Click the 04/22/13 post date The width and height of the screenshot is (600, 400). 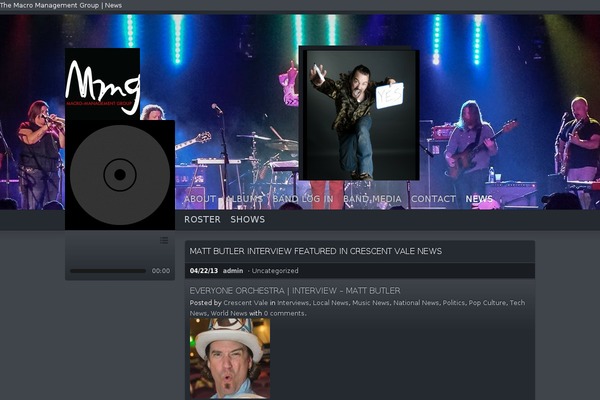point(204,271)
